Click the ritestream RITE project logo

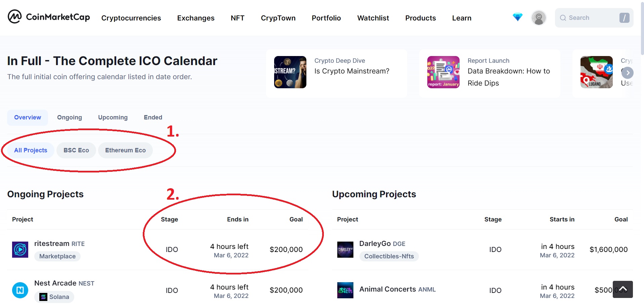pyautogui.click(x=20, y=250)
